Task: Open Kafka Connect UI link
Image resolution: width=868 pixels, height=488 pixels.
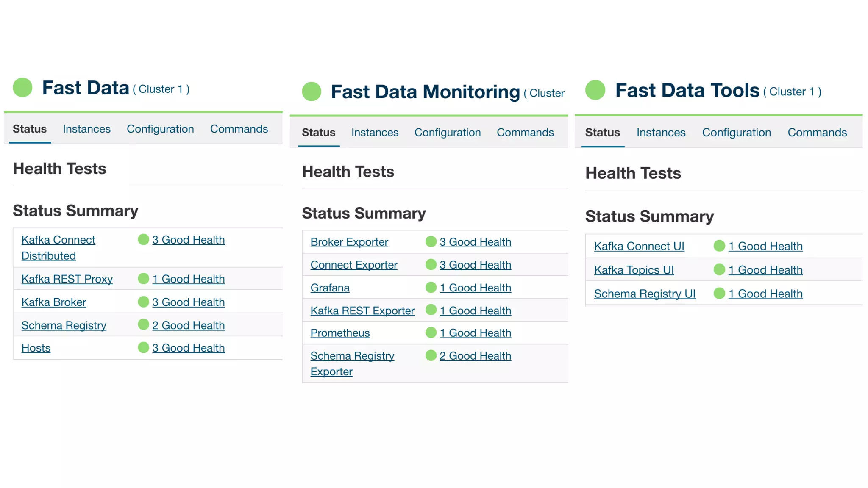Action: coord(639,246)
